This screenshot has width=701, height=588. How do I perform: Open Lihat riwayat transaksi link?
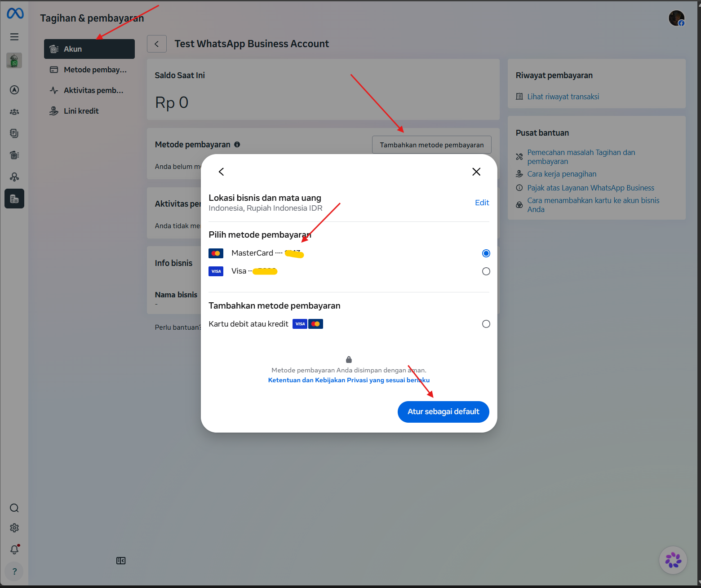(x=563, y=97)
